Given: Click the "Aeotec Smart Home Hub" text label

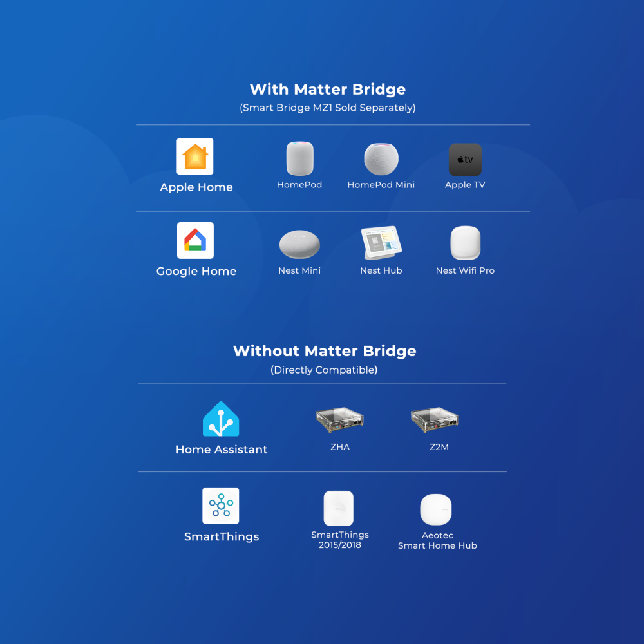Looking at the screenshot, I should click(x=437, y=540).
